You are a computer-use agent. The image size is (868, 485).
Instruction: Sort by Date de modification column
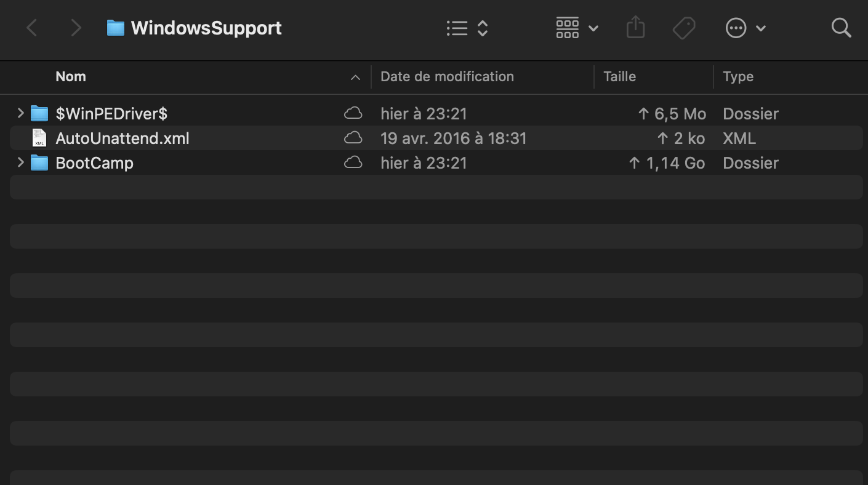tap(447, 77)
